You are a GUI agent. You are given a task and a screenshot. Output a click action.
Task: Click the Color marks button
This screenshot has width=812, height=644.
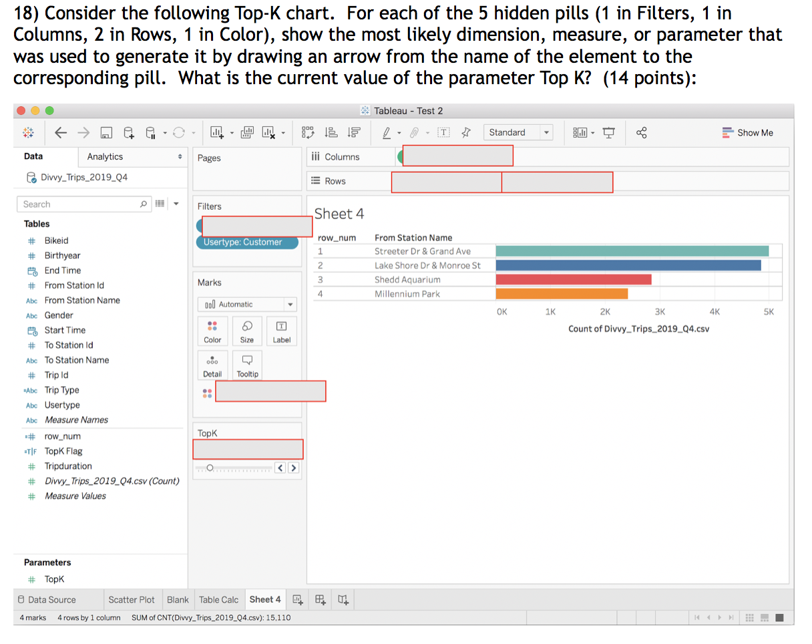tap(212, 332)
